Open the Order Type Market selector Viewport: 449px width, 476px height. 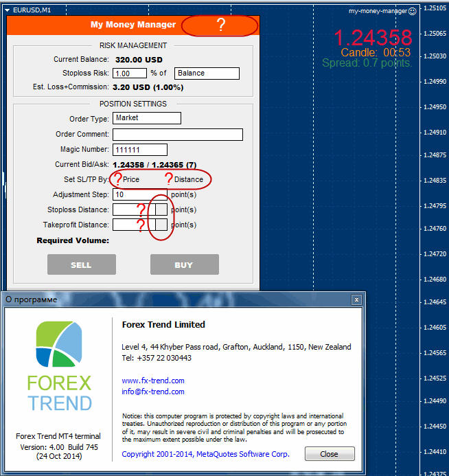[147, 118]
